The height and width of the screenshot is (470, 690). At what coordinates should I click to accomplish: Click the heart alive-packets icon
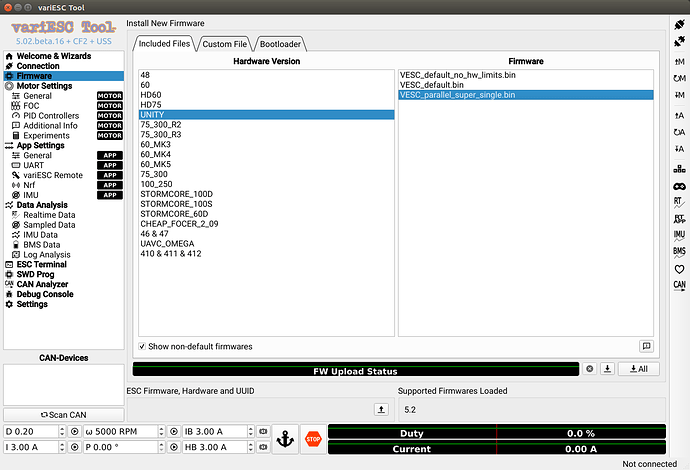coord(679,269)
